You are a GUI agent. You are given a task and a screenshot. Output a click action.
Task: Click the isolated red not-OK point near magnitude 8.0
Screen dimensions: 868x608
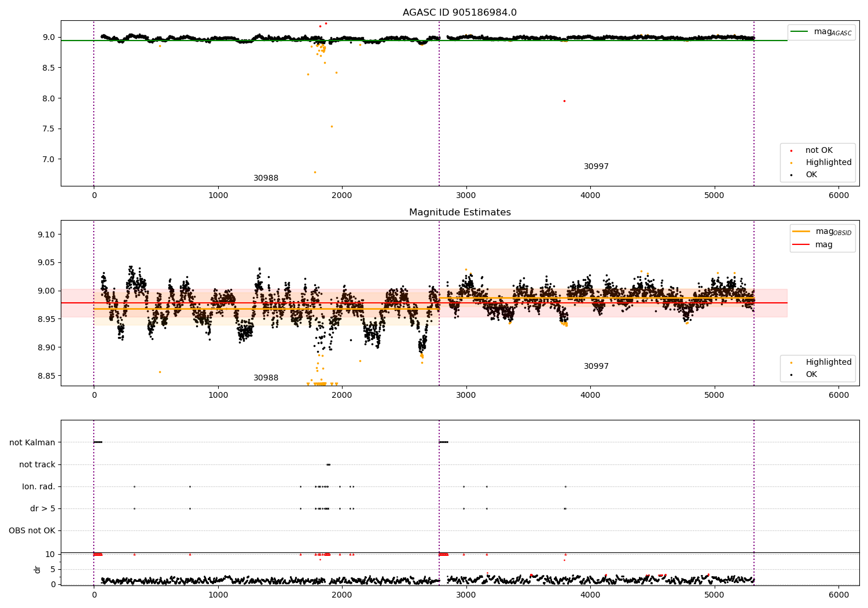[564, 101]
